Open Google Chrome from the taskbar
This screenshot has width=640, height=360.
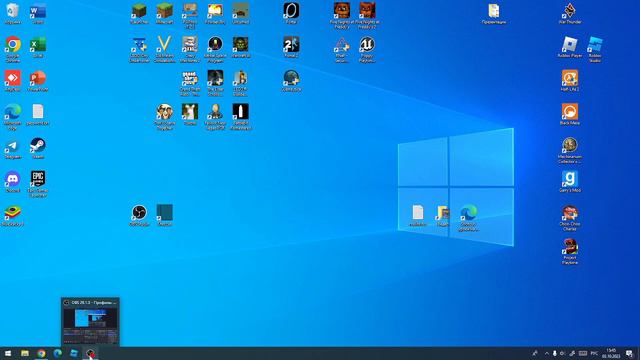tap(41, 353)
